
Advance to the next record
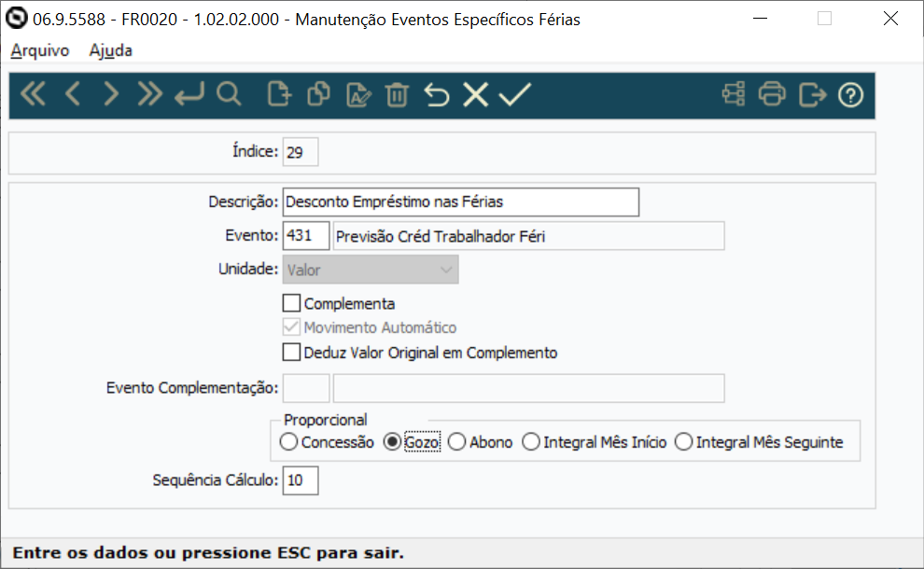(x=111, y=93)
